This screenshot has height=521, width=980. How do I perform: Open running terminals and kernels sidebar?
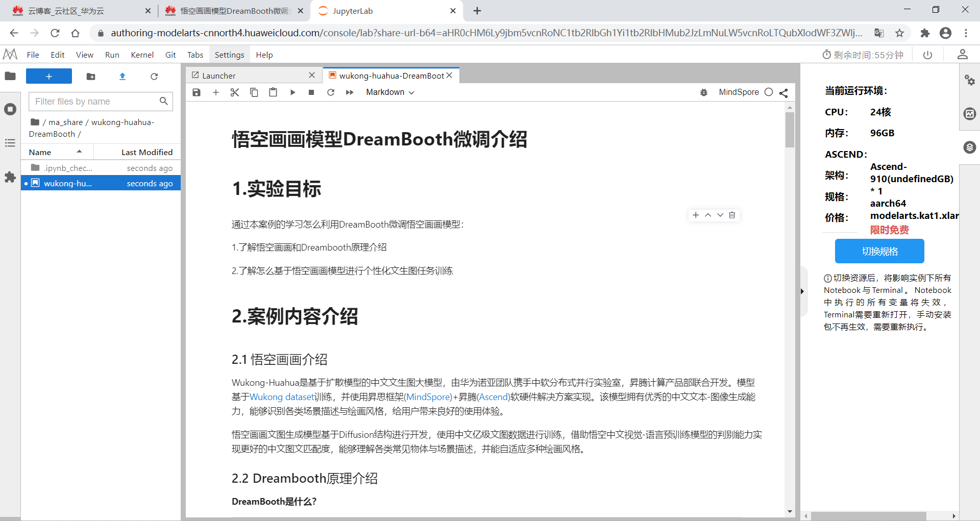[10, 109]
